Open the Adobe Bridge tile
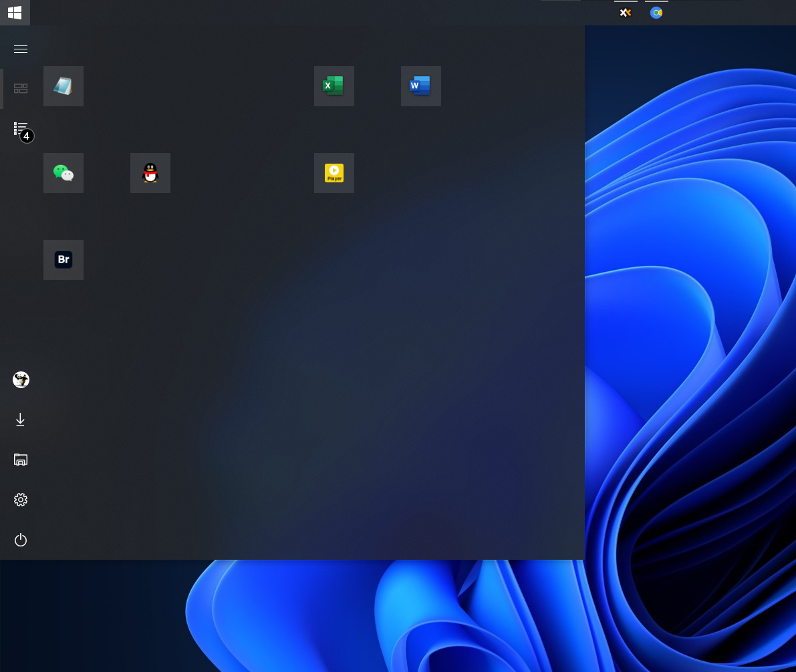 [x=63, y=260]
